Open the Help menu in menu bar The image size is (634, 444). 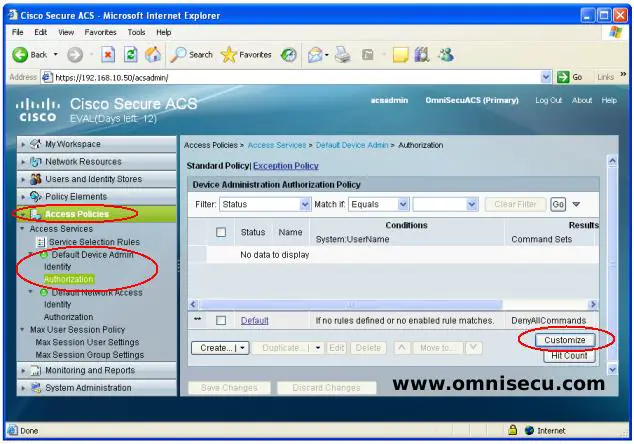[163, 32]
